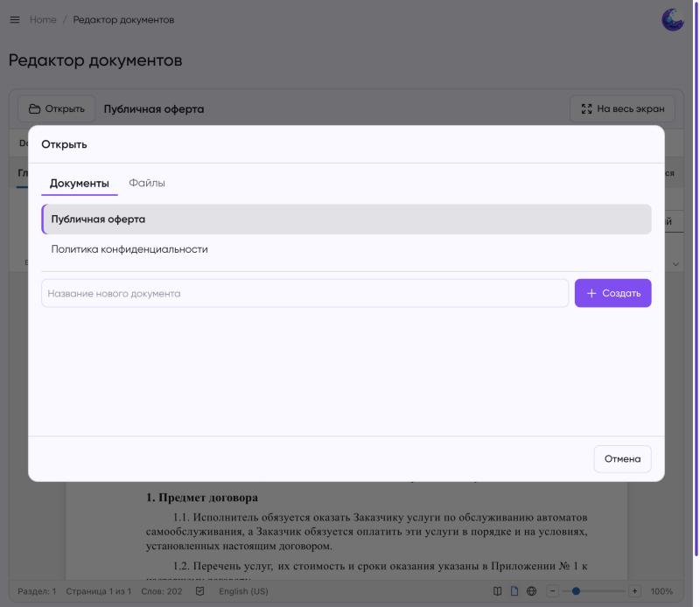The image size is (700, 607).
Task: Click the Открыть toolbar button behind dialog
Action: coord(56,109)
